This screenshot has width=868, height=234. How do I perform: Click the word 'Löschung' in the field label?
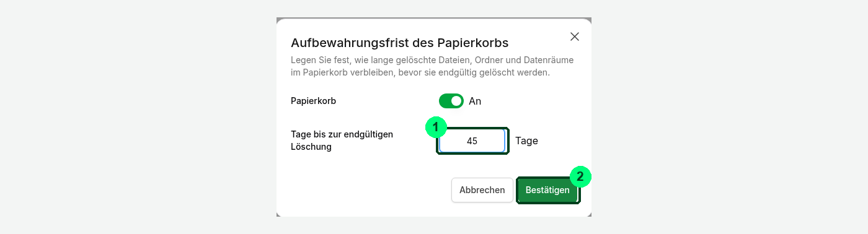pyautogui.click(x=311, y=147)
